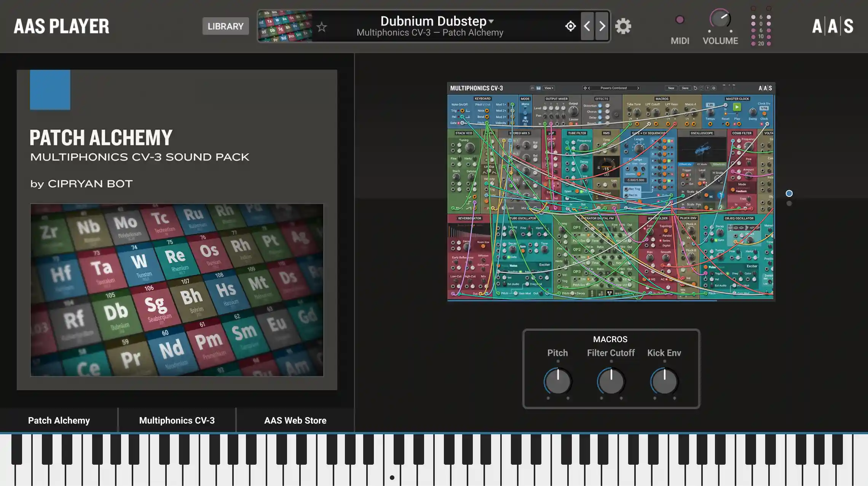Click the Kick Env macro knob
The height and width of the screenshot is (486, 868).
[664, 381]
